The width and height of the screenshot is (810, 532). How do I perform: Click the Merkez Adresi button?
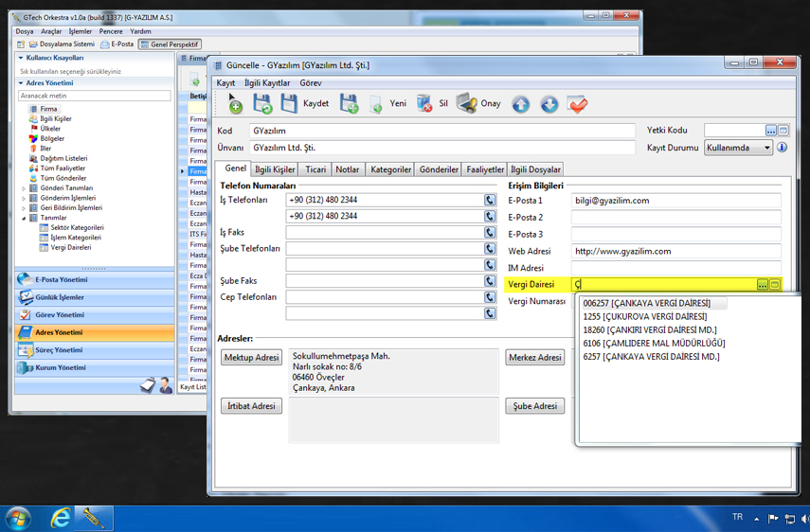click(534, 358)
